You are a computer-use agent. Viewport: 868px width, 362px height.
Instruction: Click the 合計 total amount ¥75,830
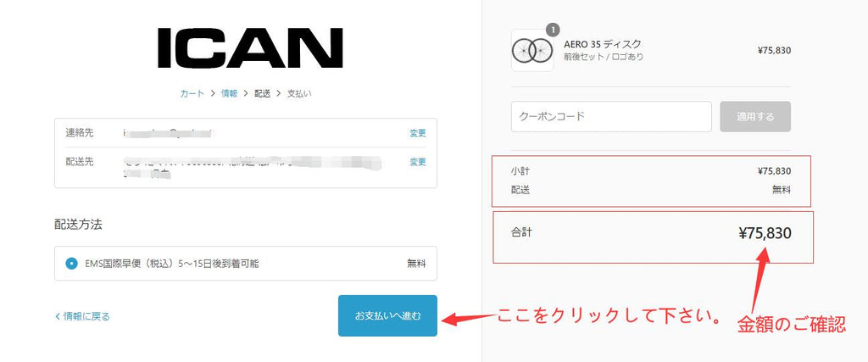(x=765, y=234)
